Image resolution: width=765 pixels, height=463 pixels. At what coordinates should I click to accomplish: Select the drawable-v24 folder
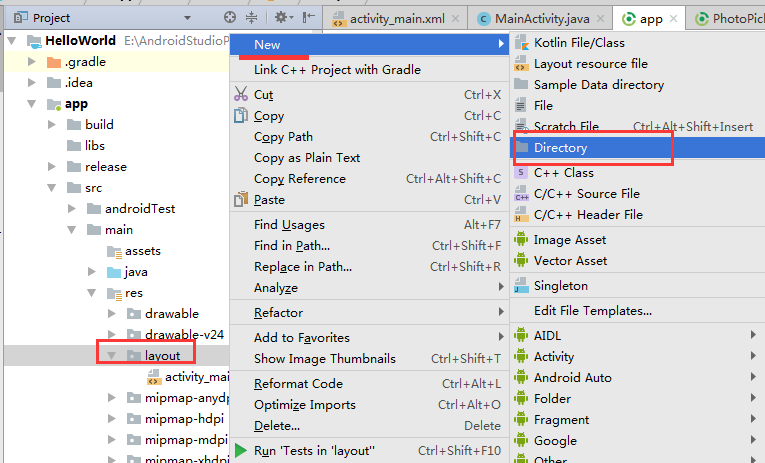(x=184, y=334)
